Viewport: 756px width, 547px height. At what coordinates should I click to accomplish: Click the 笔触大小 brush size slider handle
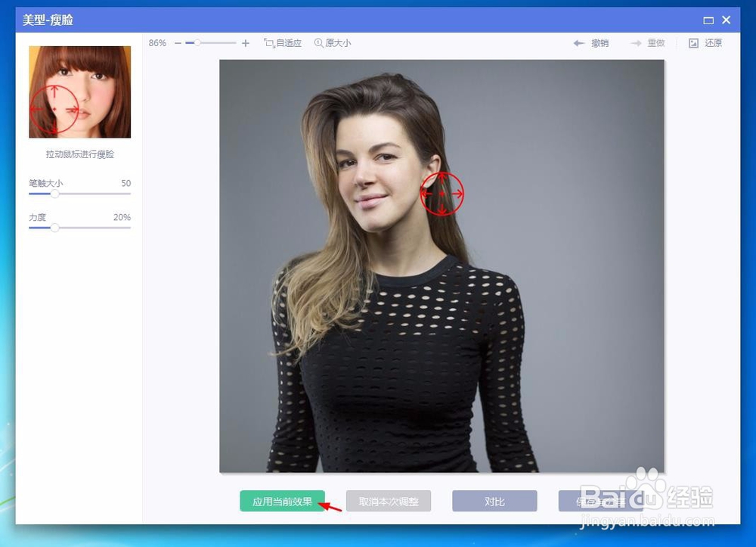(55, 194)
